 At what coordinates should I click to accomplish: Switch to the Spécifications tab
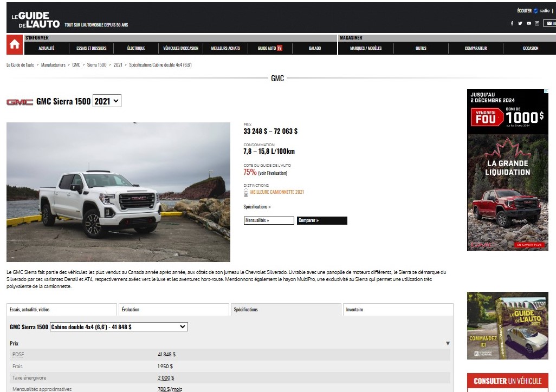coord(286,309)
